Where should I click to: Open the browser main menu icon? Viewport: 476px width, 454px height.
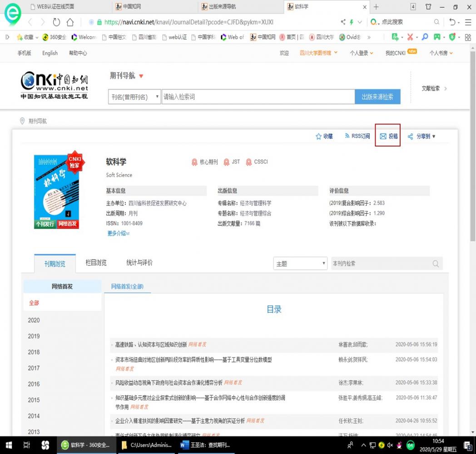pyautogui.click(x=468, y=22)
